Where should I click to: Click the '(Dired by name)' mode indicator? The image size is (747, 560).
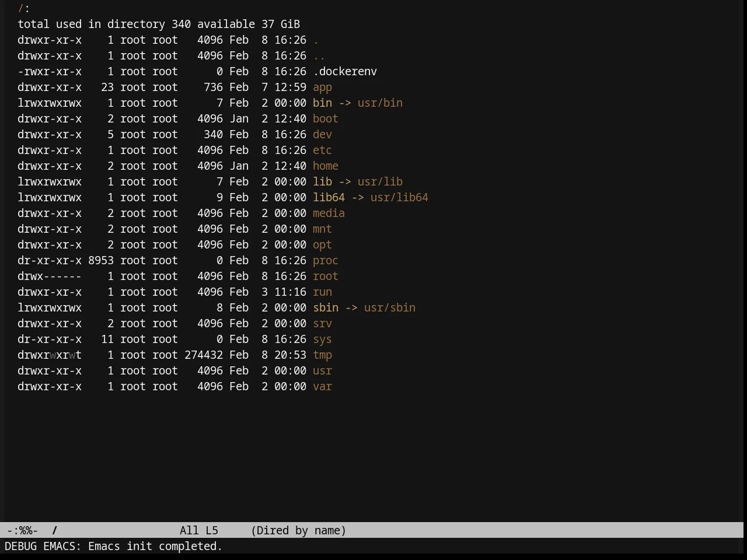coord(298,530)
